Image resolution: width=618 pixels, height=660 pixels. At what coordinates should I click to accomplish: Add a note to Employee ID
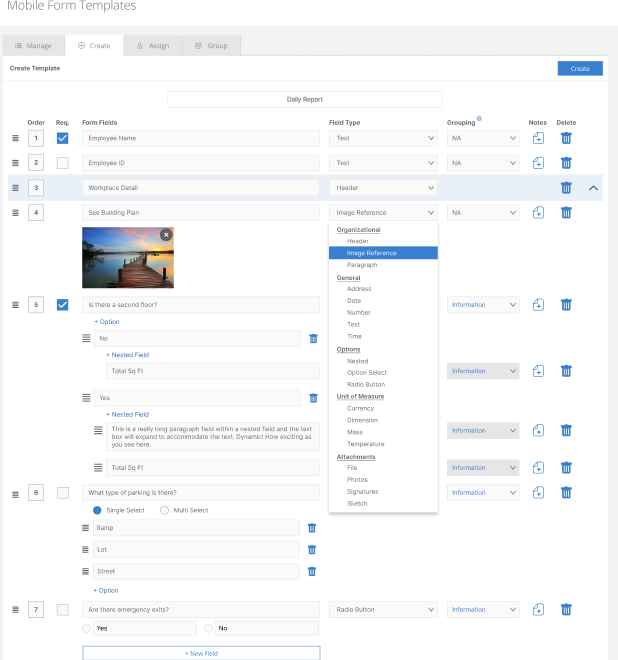pos(538,163)
